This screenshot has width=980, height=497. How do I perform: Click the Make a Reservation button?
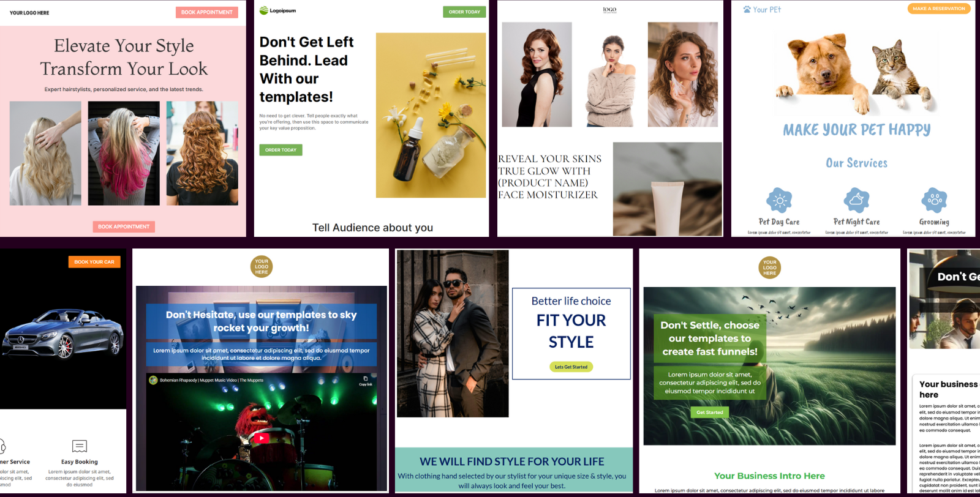939,9
